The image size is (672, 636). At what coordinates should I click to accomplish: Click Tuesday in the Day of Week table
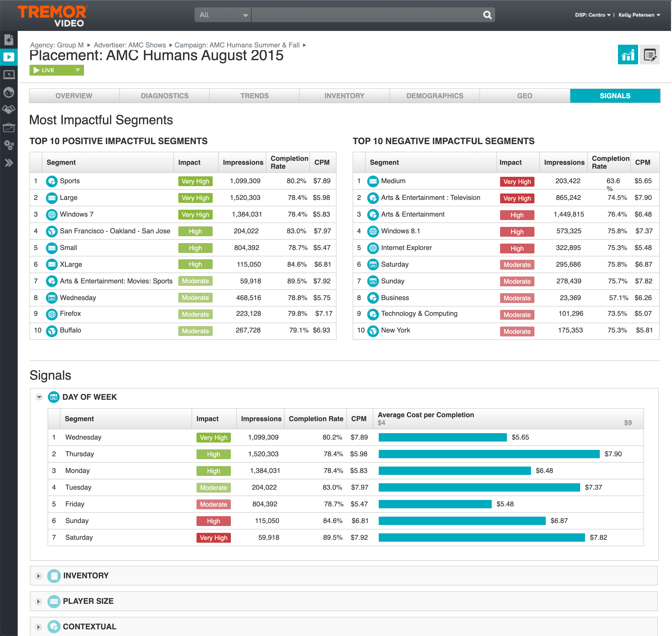(78, 487)
